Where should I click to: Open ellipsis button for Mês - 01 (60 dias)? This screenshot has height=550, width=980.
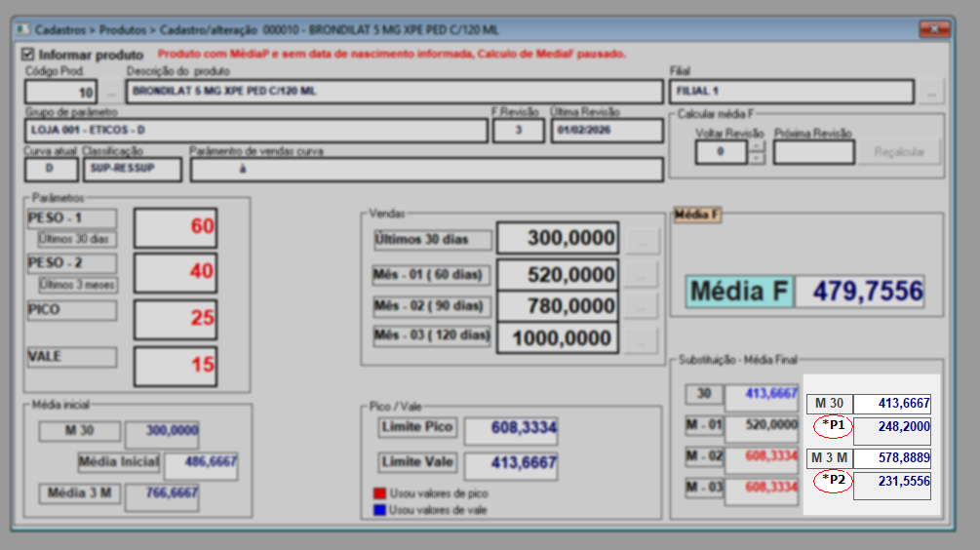coord(641,275)
